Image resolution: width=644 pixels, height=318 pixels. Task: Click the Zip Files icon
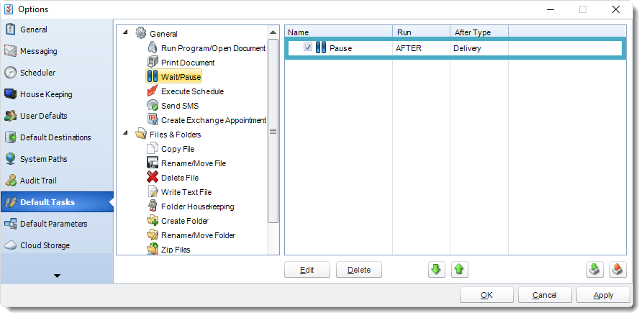[153, 248]
